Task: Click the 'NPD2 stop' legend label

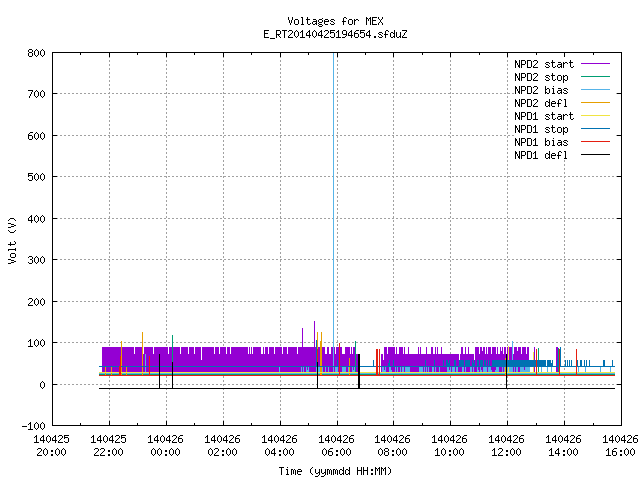Action: (541, 77)
